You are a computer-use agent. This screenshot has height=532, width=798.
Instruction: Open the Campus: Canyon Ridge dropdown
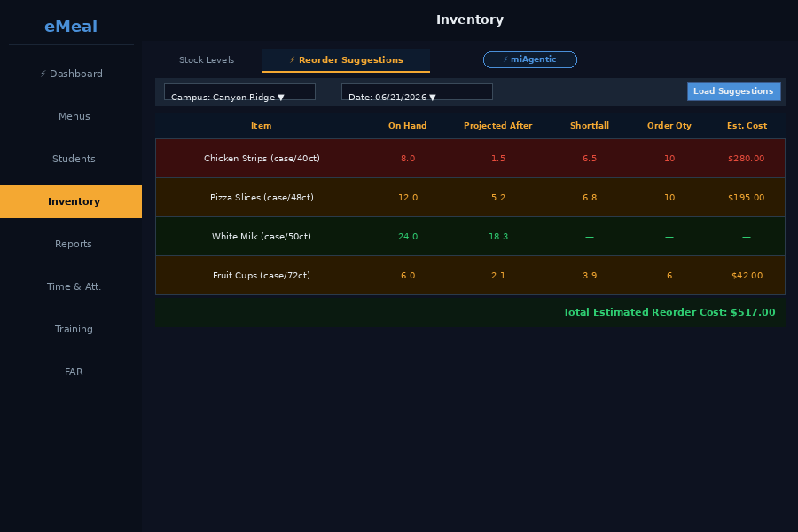coord(239,92)
